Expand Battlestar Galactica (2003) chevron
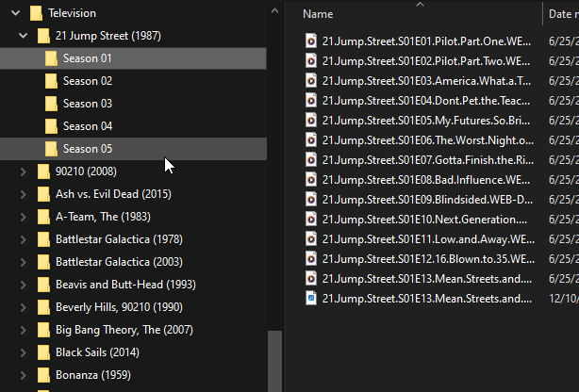The width and height of the screenshot is (579, 392). pos(23,262)
